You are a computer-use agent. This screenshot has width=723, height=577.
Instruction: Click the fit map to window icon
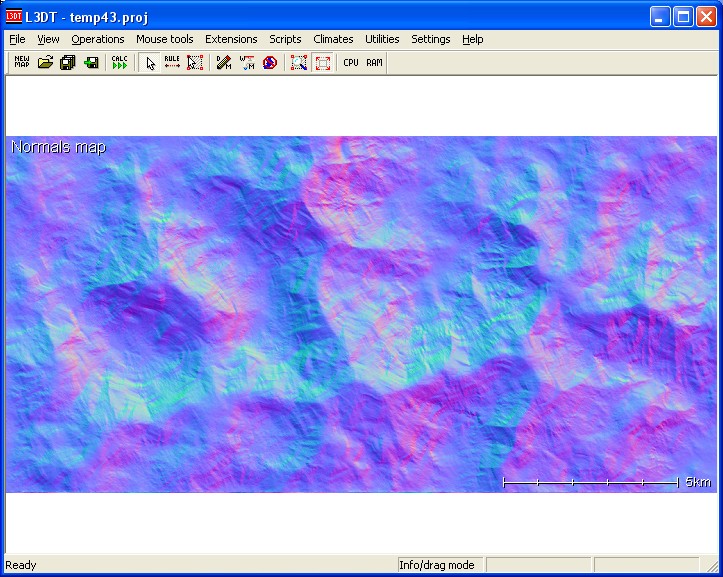pos(322,63)
